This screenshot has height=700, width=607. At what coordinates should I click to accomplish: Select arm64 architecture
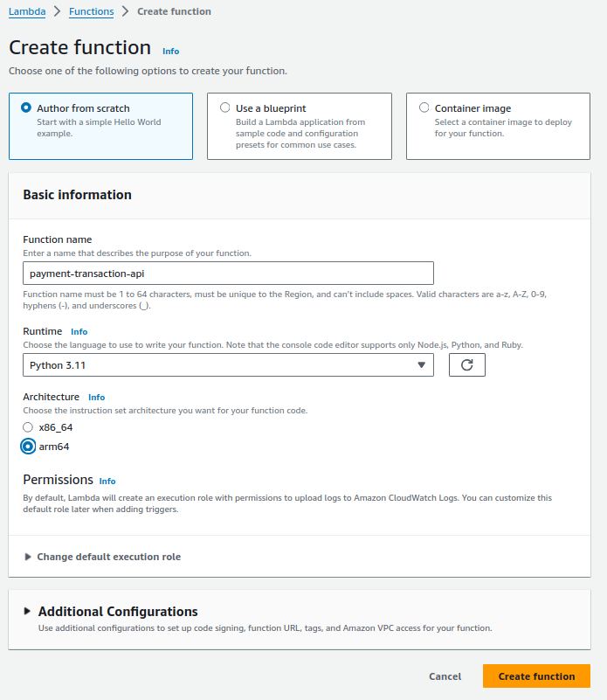tap(27, 446)
